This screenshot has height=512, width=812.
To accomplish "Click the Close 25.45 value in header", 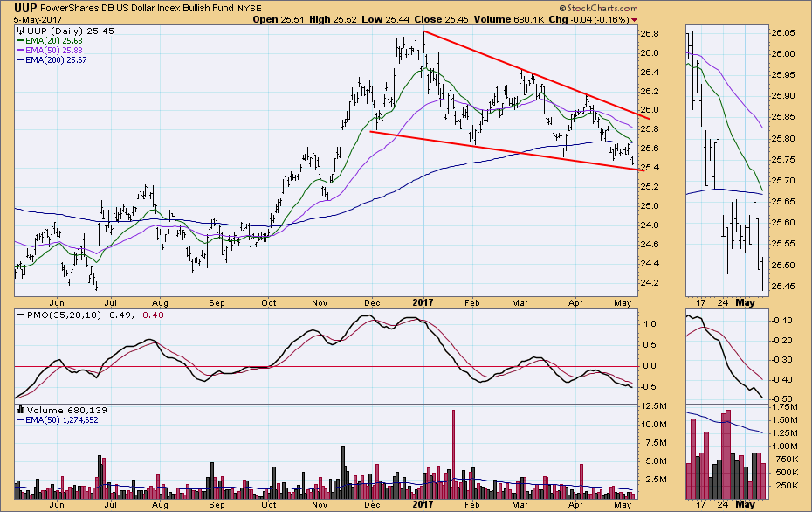I will point(441,19).
